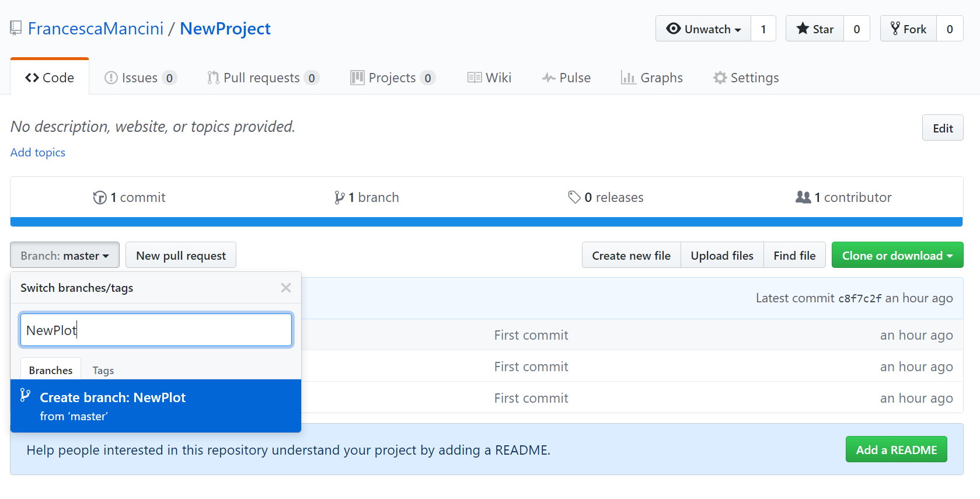Switch to the Tags tab in popup
This screenshot has width=980, height=499.
103,370
